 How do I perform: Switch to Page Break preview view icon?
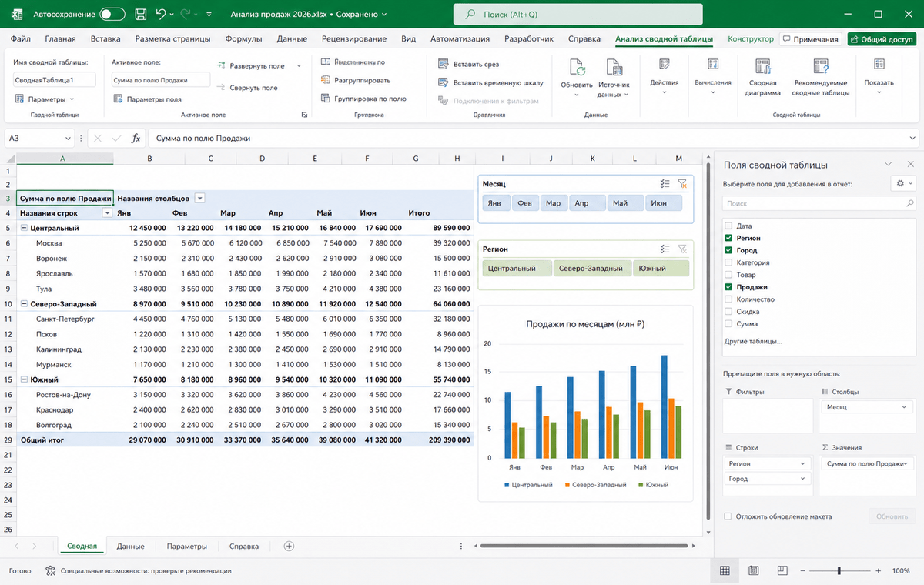[x=782, y=570]
